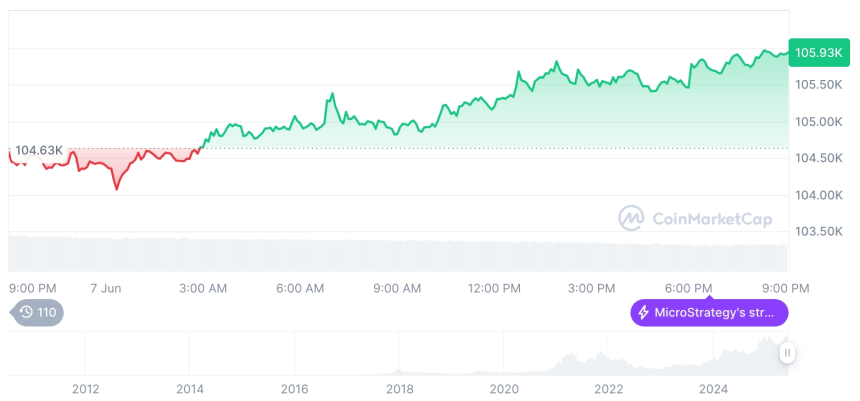Click the 105.50K gridline price label
Screen dimensions: 860x401
(818, 85)
